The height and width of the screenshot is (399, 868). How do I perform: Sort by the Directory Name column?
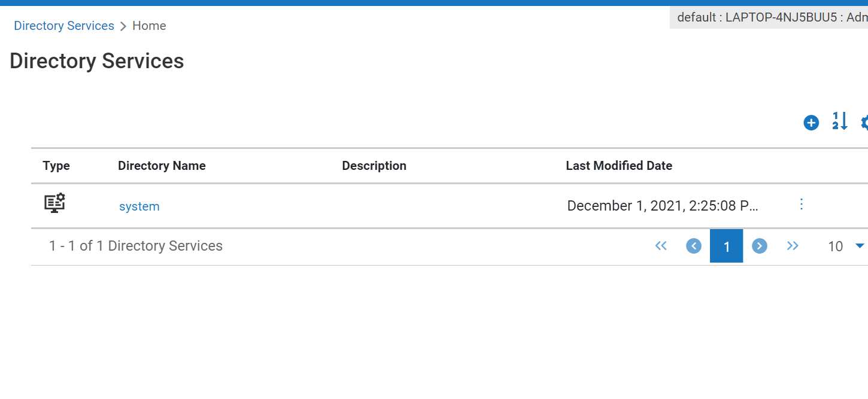[162, 166]
